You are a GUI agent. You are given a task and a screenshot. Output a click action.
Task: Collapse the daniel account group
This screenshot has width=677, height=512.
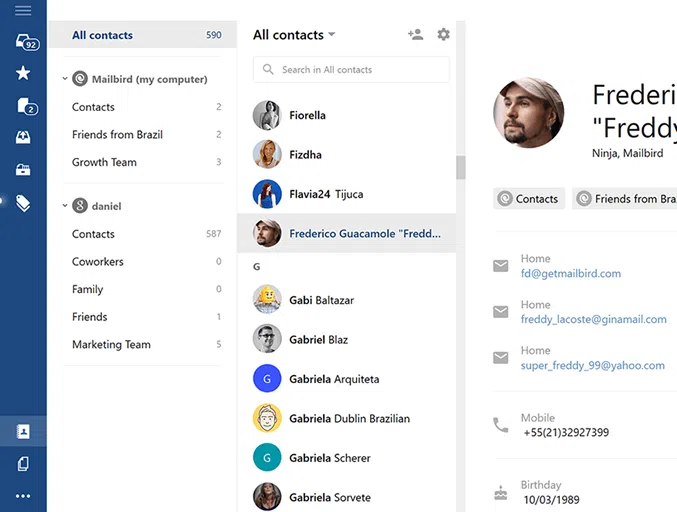pyautogui.click(x=65, y=206)
